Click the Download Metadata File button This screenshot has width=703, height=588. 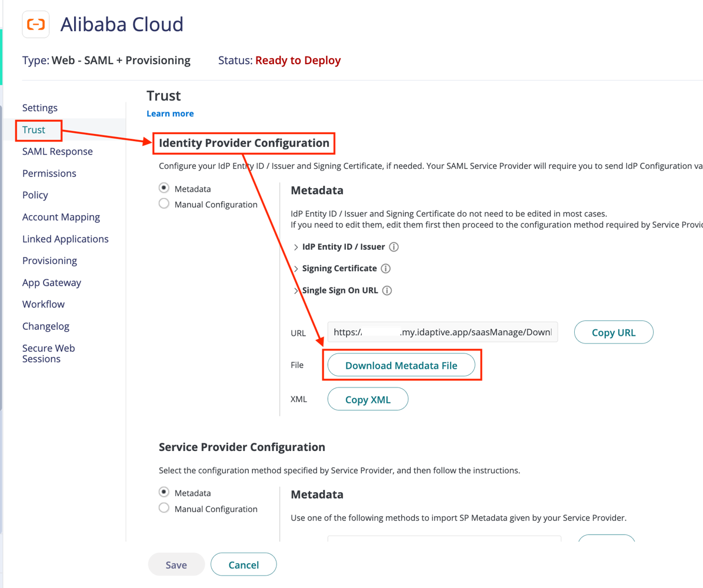point(402,365)
